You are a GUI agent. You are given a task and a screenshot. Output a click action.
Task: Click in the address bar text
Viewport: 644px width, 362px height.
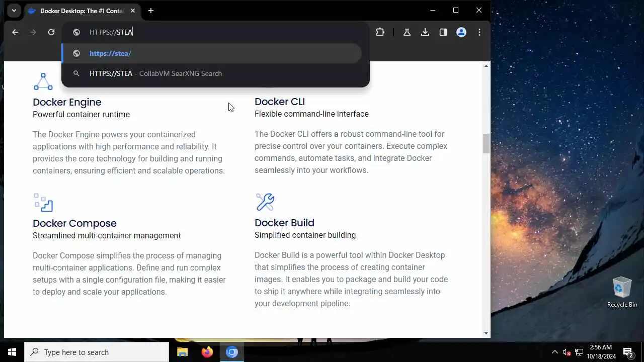(x=111, y=32)
